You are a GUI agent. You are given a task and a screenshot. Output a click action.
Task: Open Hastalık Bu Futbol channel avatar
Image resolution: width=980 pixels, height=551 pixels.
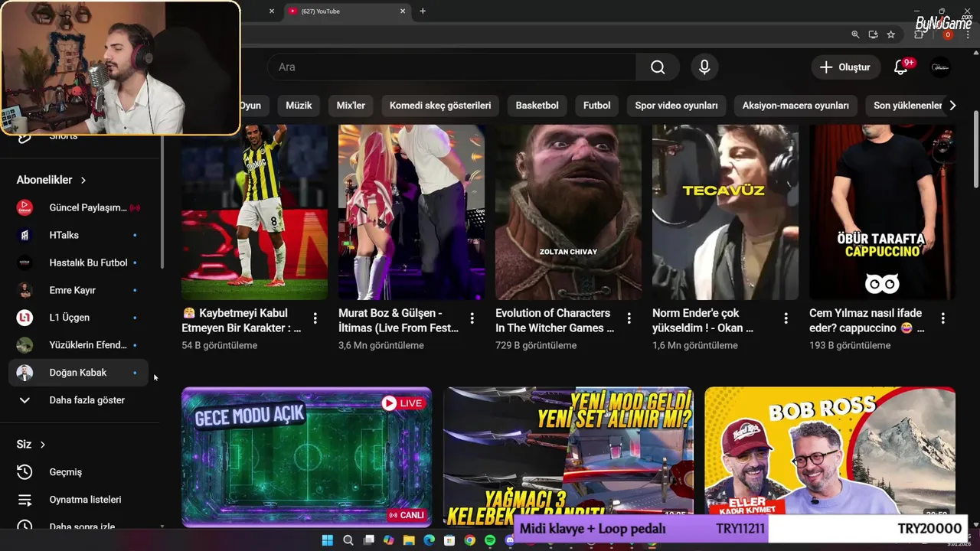tap(24, 262)
